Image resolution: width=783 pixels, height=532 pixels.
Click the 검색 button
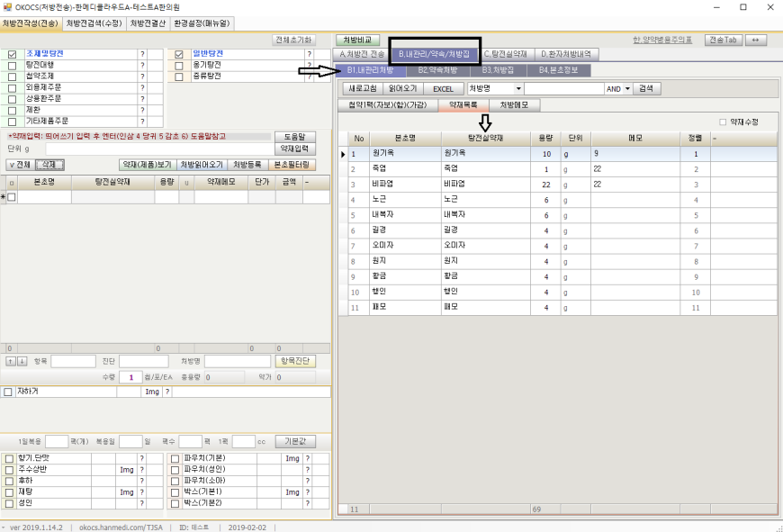(x=646, y=89)
